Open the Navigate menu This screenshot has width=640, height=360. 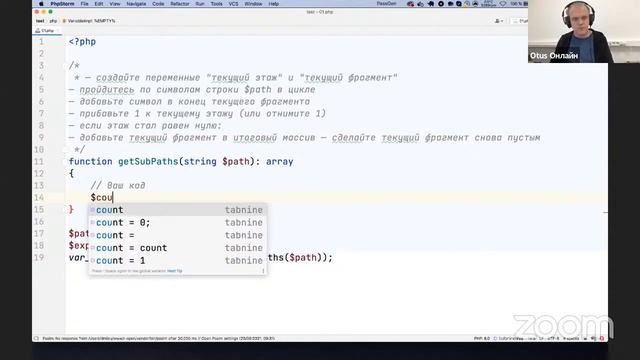(136, 4)
